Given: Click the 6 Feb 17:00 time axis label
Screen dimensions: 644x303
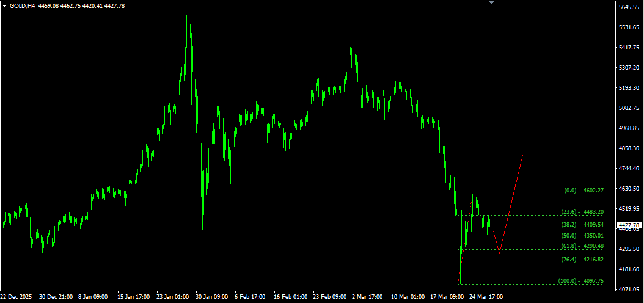Looking at the screenshot, I should (x=250, y=296).
